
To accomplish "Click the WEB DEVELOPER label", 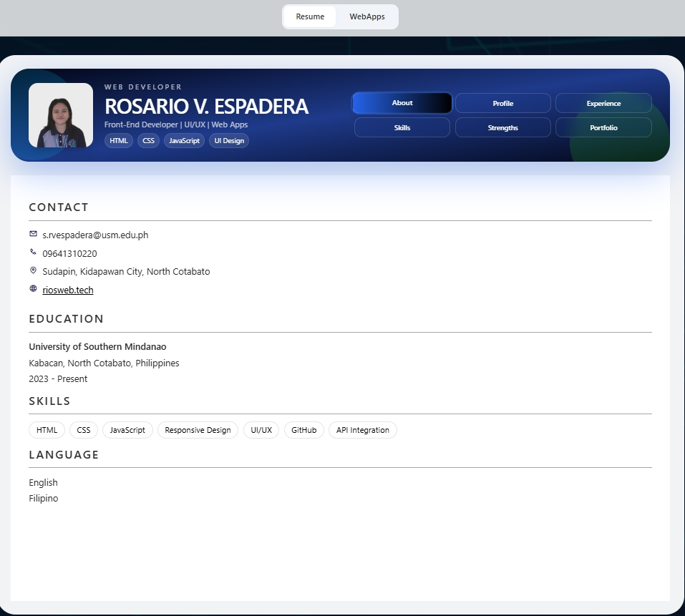I will [x=143, y=87].
